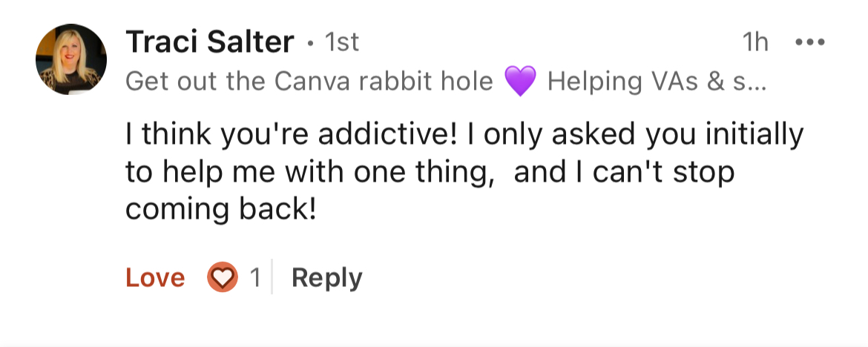Reply to Traci Salter's comment
This screenshot has width=868, height=347.
coord(326,278)
